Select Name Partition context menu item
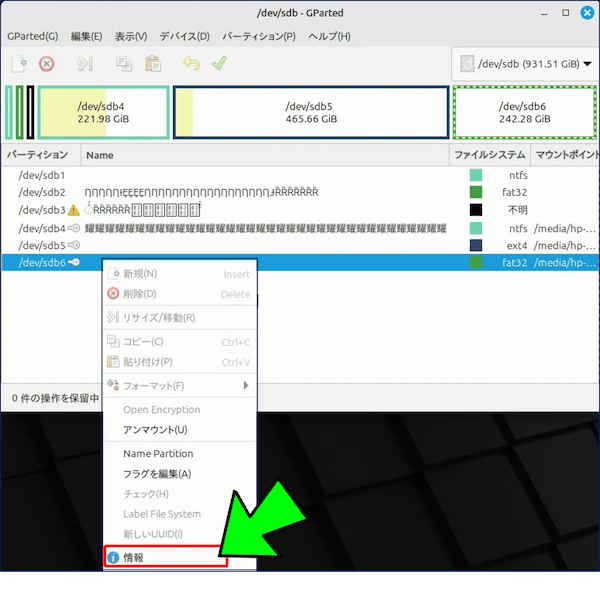This screenshot has width=600, height=589. [x=158, y=454]
